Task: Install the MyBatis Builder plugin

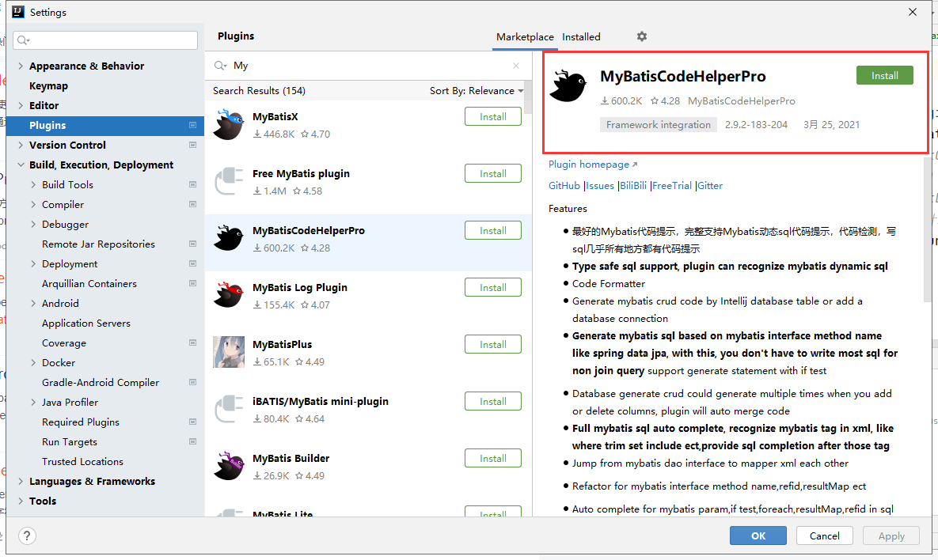Action: point(493,459)
